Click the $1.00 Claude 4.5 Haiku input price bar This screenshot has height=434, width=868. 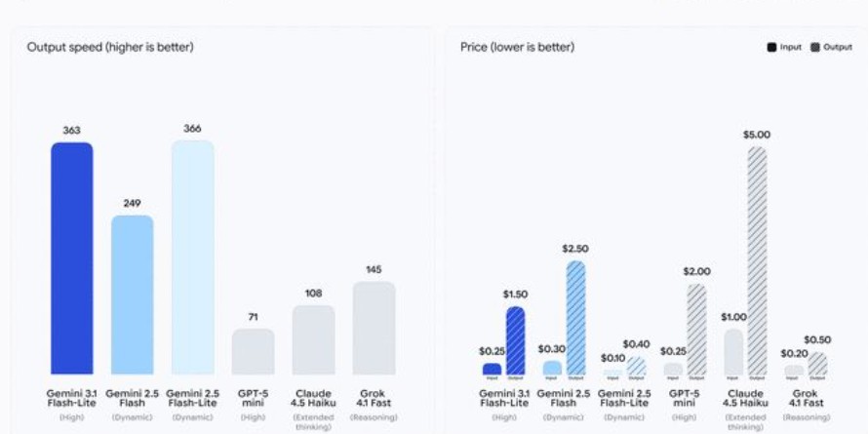click(732, 352)
